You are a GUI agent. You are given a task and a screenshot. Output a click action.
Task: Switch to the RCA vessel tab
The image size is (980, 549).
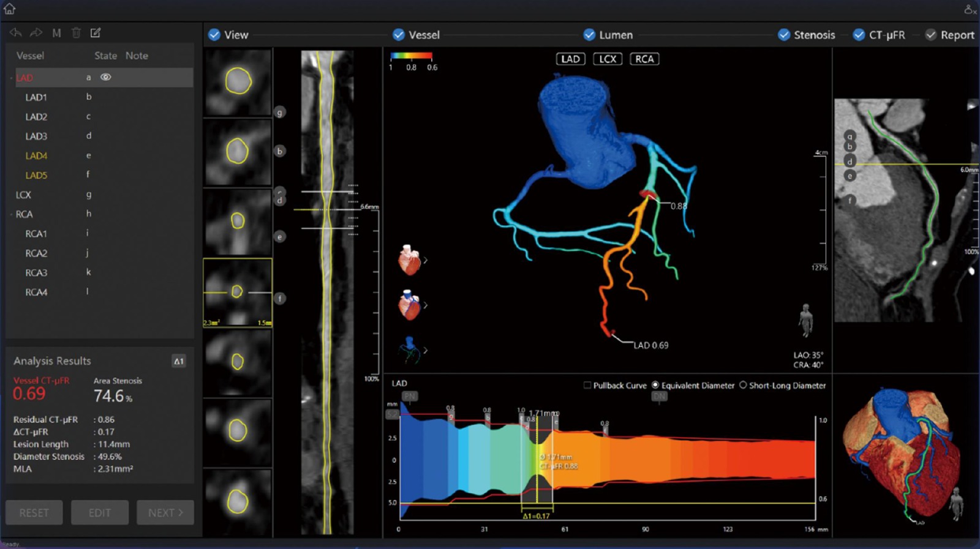(x=644, y=59)
